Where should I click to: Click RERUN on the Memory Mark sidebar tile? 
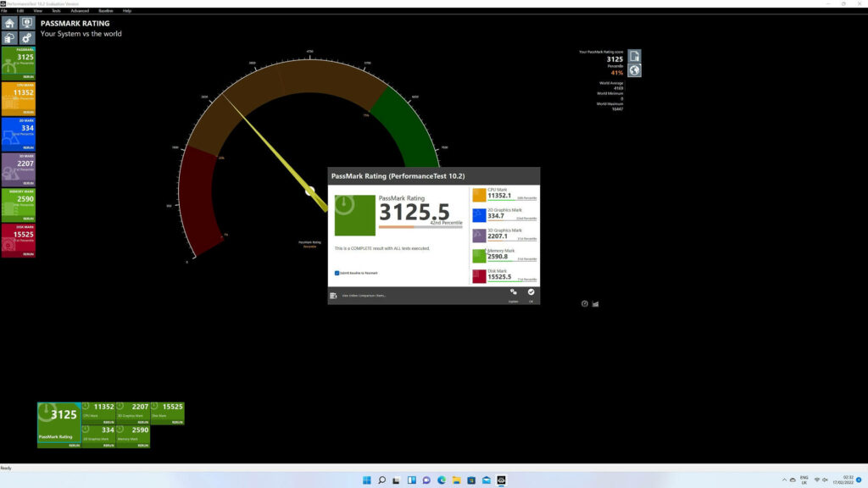[x=28, y=219]
